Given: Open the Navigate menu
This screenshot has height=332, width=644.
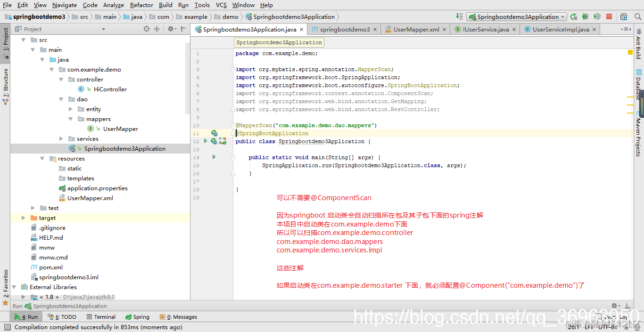Looking at the screenshot, I should pos(65,5).
